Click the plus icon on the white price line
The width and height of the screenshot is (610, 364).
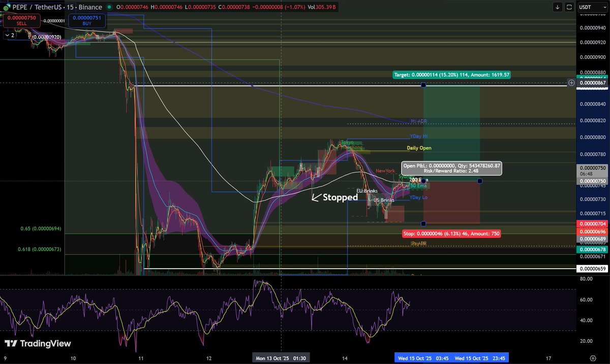pyautogui.click(x=571, y=82)
